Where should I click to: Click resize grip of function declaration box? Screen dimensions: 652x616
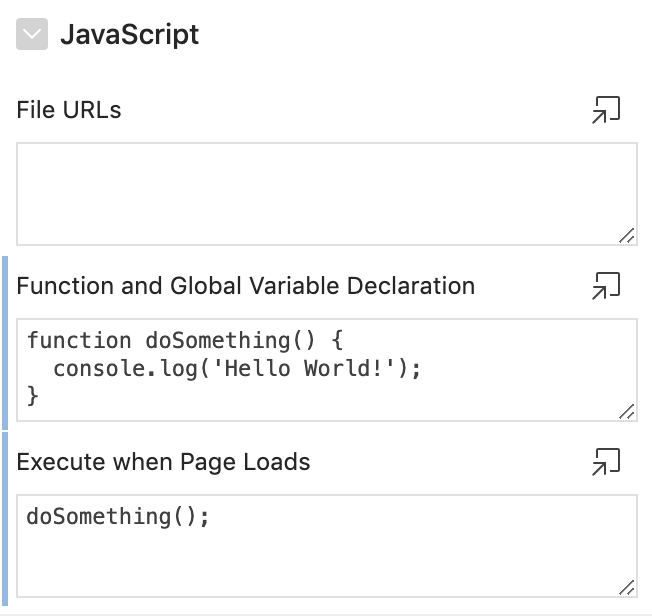pos(626,411)
